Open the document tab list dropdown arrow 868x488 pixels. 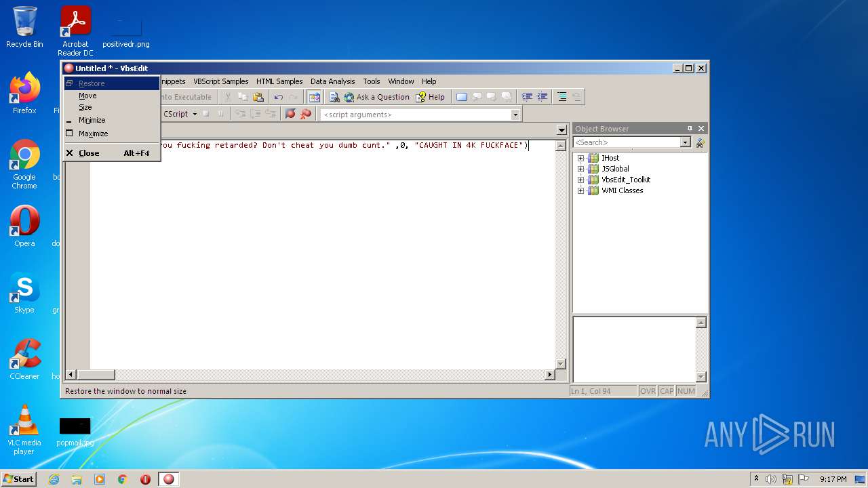tap(561, 129)
